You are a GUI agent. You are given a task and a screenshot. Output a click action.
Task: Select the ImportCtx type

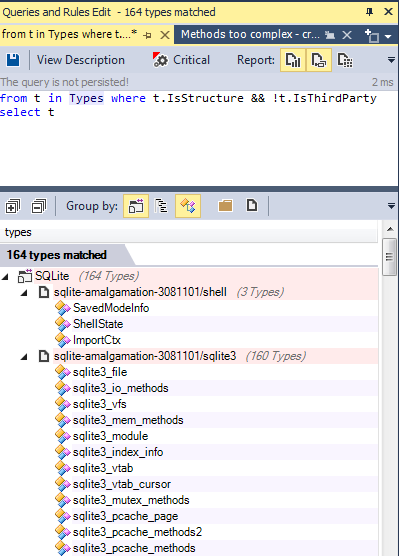[x=97, y=340]
